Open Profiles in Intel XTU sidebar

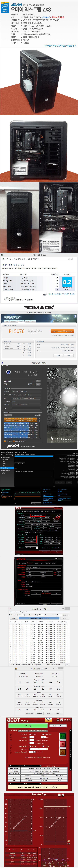(3, 473)
